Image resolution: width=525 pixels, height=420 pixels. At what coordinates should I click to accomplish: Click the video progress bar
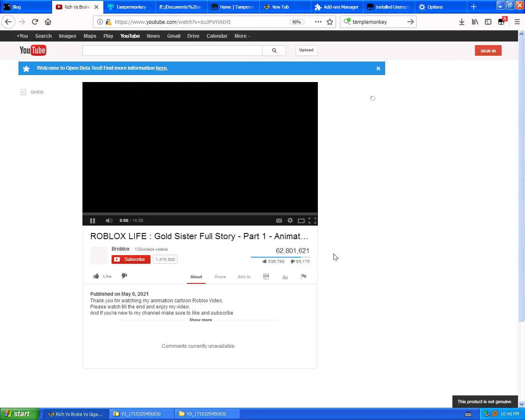(200, 214)
